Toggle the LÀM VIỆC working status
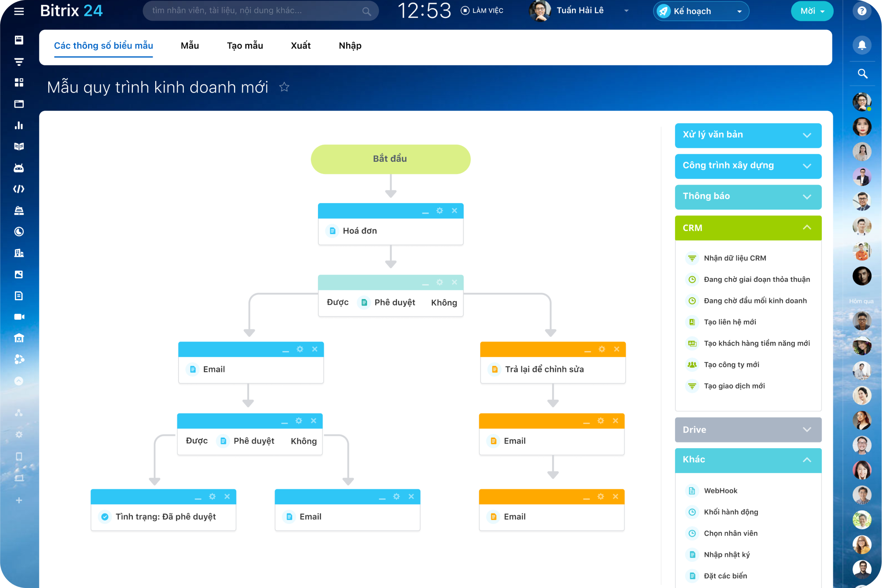882x588 pixels. [x=482, y=11]
